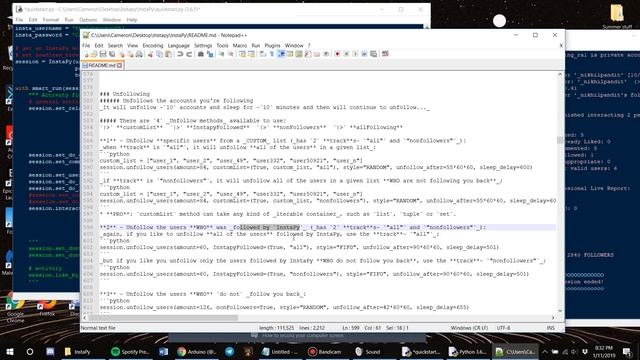Open the Encoding menu

pyautogui.click(x=153, y=45)
